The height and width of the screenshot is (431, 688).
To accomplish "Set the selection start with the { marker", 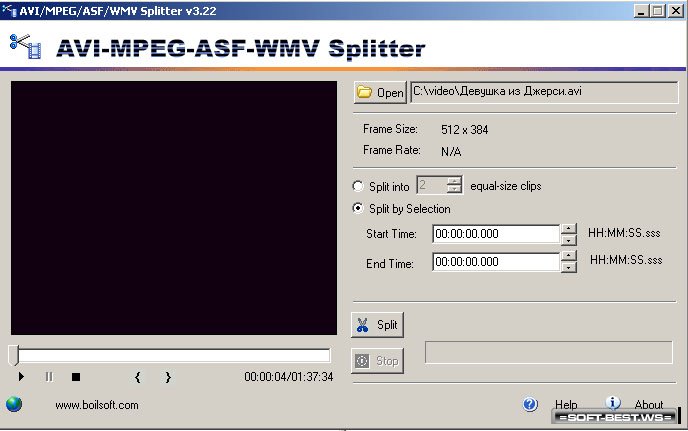I will pos(138,377).
